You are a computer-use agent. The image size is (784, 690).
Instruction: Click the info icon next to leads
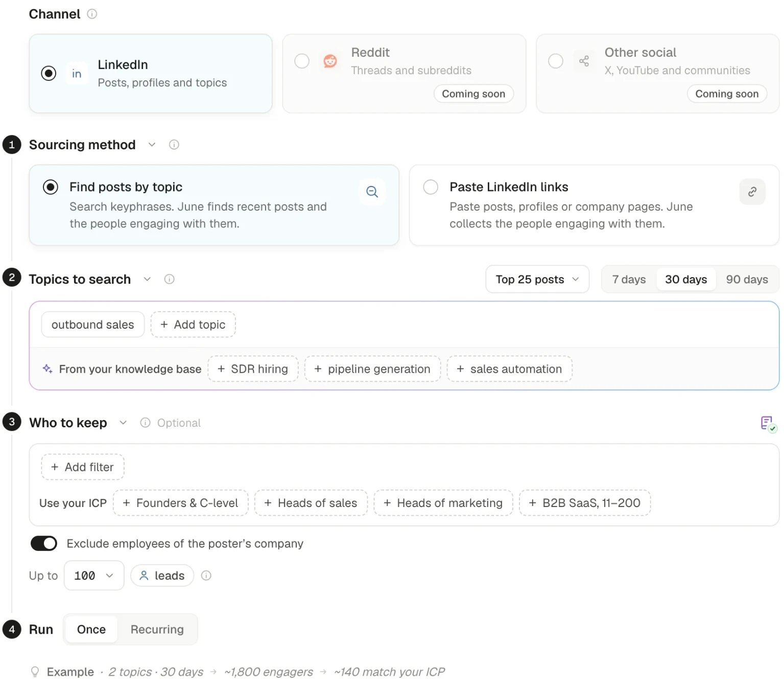(x=206, y=576)
